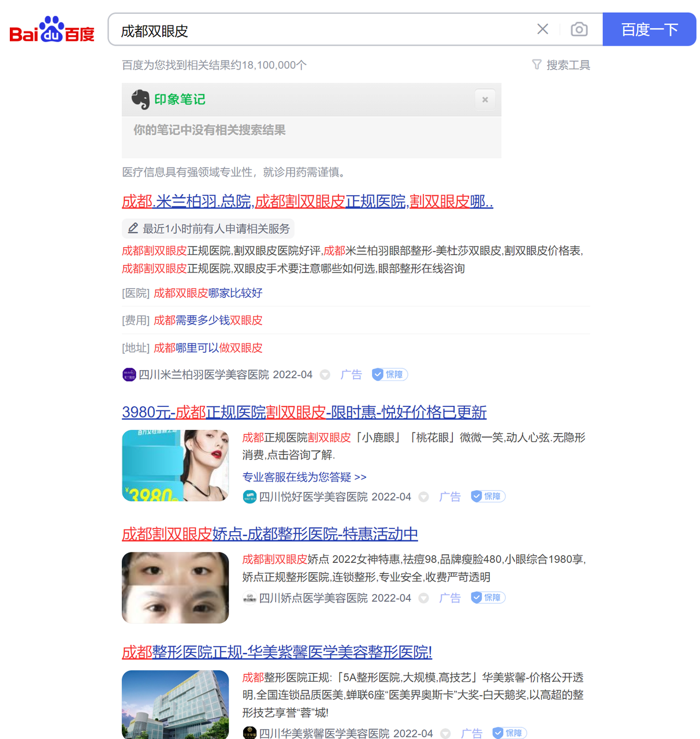The height and width of the screenshot is (739, 700).
Task: Click the 四川悦好医学美容医院 avatar icon
Action: tap(250, 497)
